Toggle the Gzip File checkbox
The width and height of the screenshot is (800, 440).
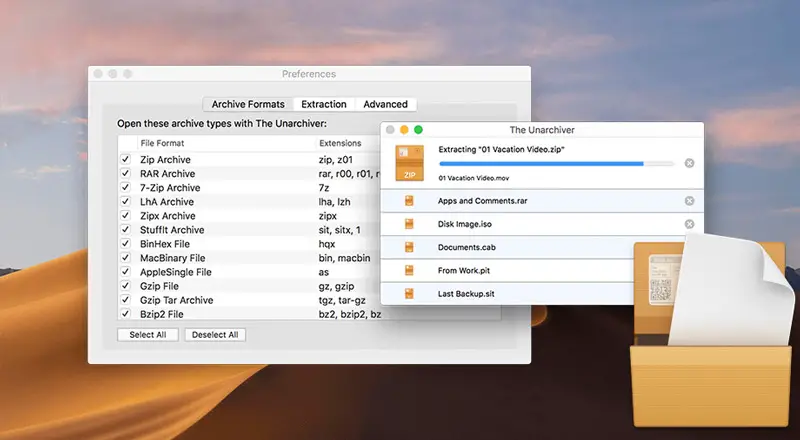tap(126, 286)
